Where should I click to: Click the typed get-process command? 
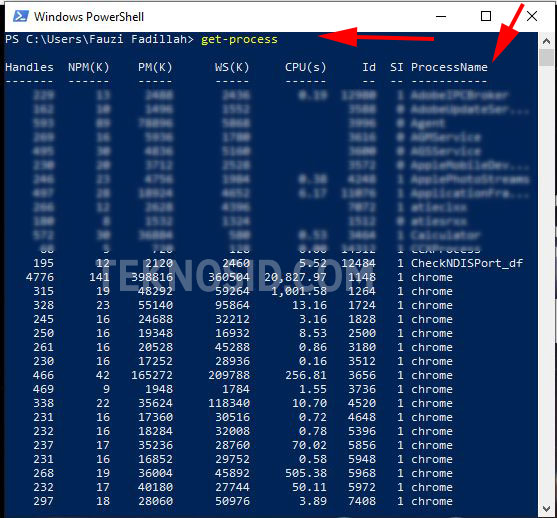(239, 39)
